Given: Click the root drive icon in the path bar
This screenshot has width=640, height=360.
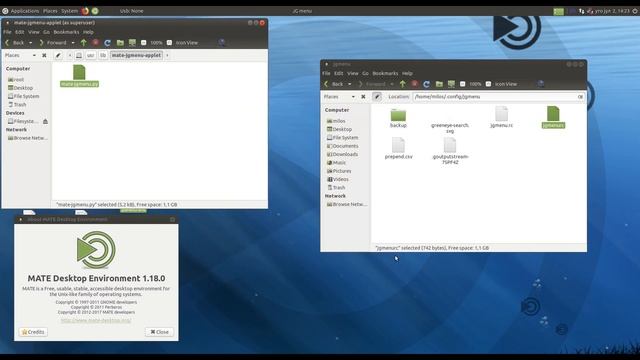Looking at the screenshot, I should pos(79,55).
